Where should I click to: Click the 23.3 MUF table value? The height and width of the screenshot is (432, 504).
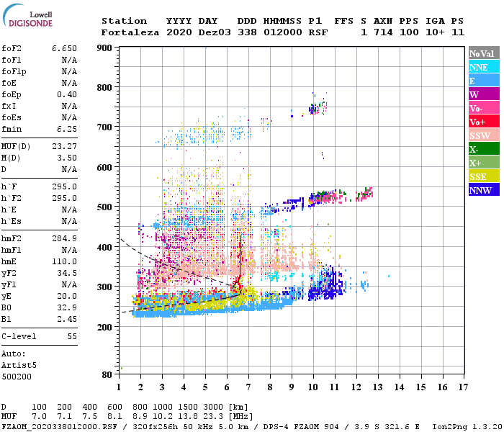[x=213, y=417]
